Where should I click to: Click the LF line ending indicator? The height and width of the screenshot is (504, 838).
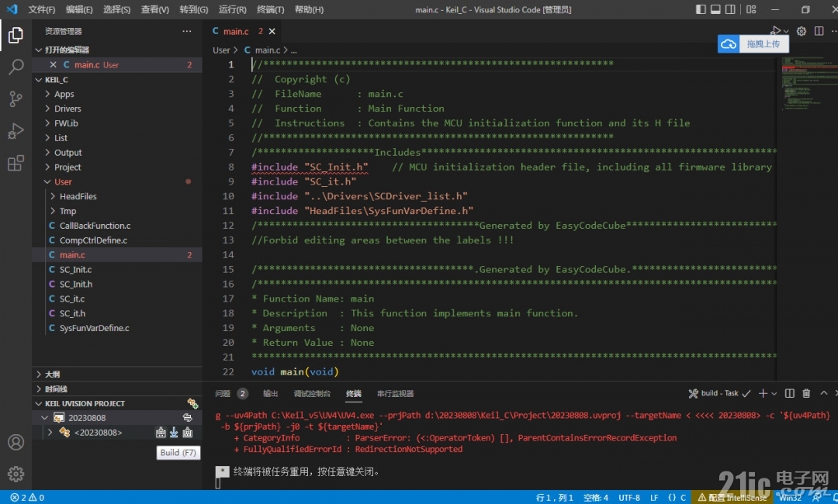pos(654,498)
